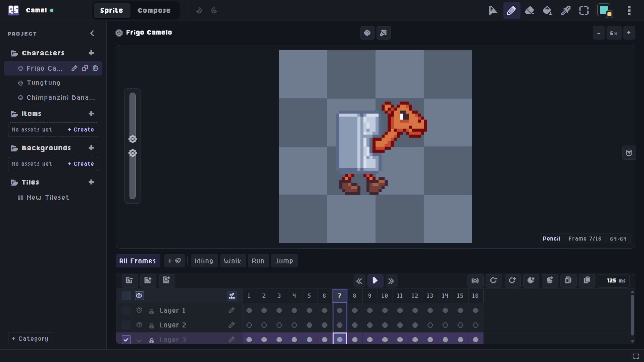
Task: Add new animation tag button
Action: (175, 261)
